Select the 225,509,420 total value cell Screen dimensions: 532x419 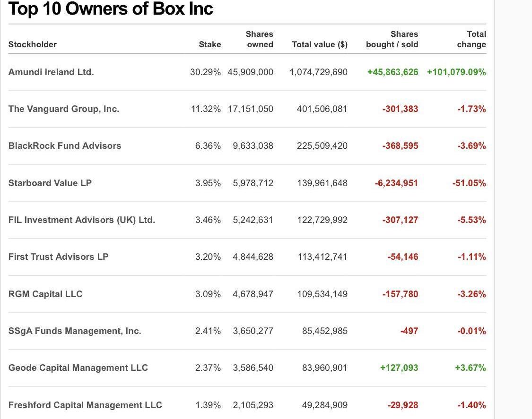pyautogui.click(x=322, y=146)
